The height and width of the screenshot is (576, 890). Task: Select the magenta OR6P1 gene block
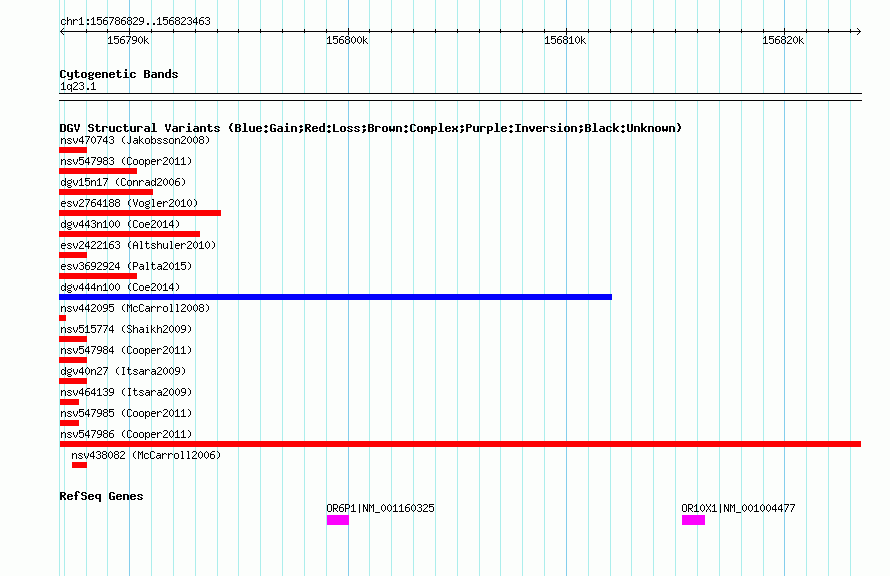(338, 520)
